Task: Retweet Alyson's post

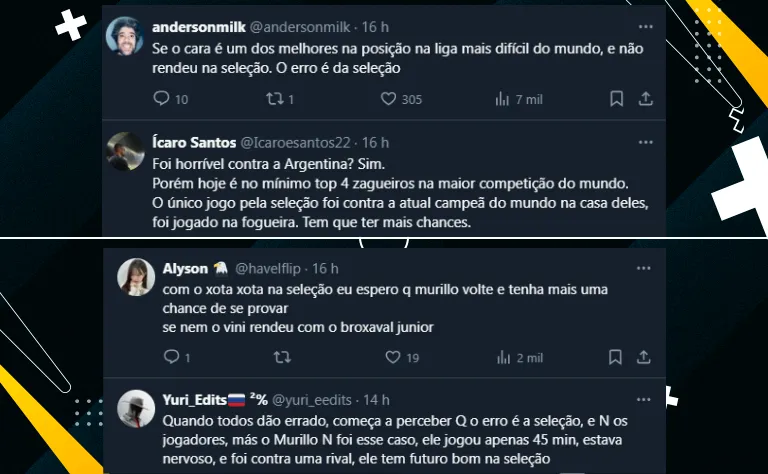Action: [x=282, y=357]
